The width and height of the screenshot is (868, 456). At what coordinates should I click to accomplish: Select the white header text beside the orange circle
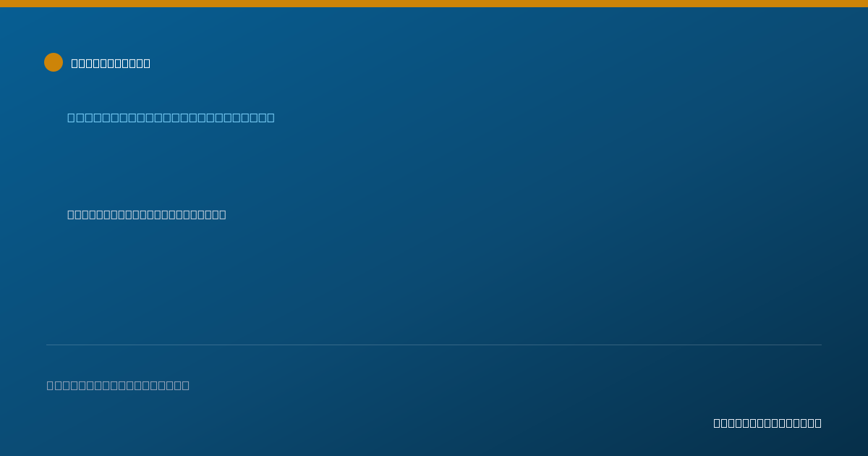point(111,63)
